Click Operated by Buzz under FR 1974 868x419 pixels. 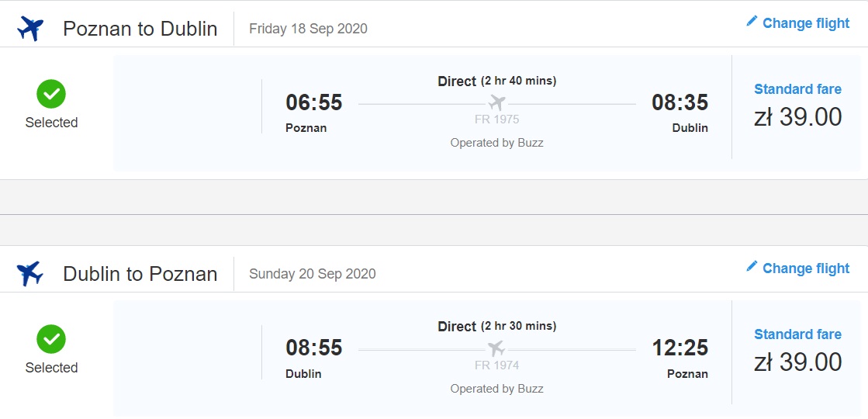[x=496, y=389]
